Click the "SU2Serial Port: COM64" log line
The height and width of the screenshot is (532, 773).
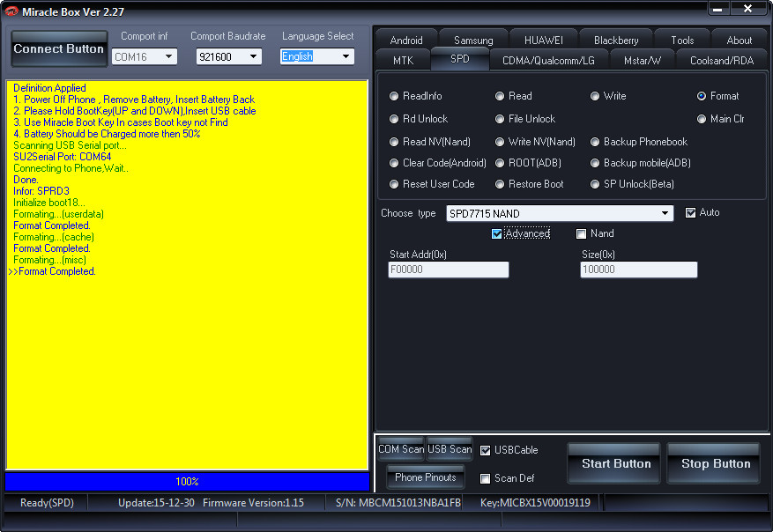point(62,157)
